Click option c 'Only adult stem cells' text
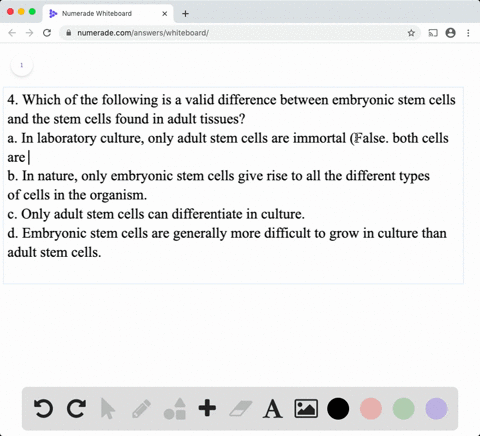 coord(156,214)
